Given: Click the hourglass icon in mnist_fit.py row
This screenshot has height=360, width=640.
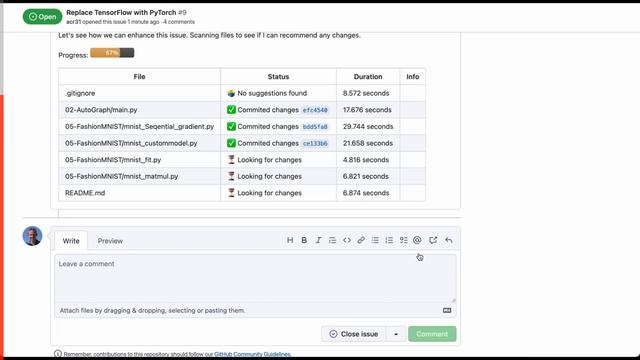Looking at the screenshot, I should [231, 160].
